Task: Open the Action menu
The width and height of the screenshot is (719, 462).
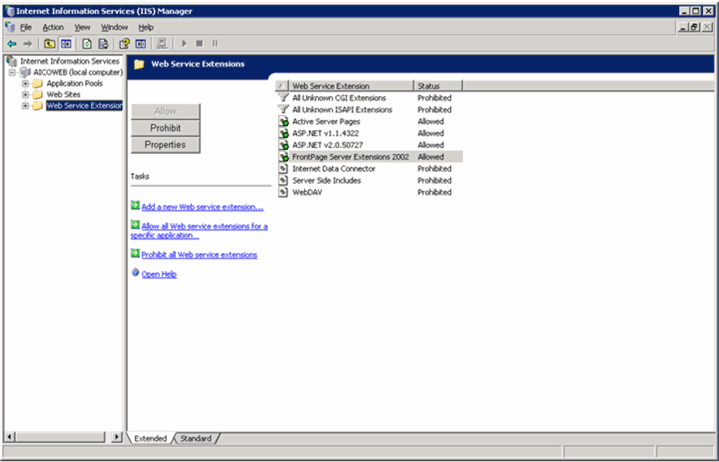Action: [x=53, y=28]
